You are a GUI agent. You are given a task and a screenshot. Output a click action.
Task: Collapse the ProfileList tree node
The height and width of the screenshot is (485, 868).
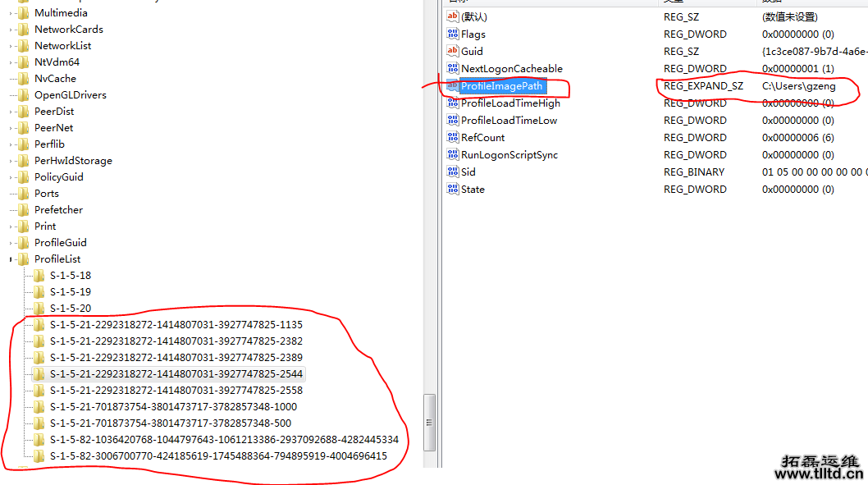pos(11,259)
